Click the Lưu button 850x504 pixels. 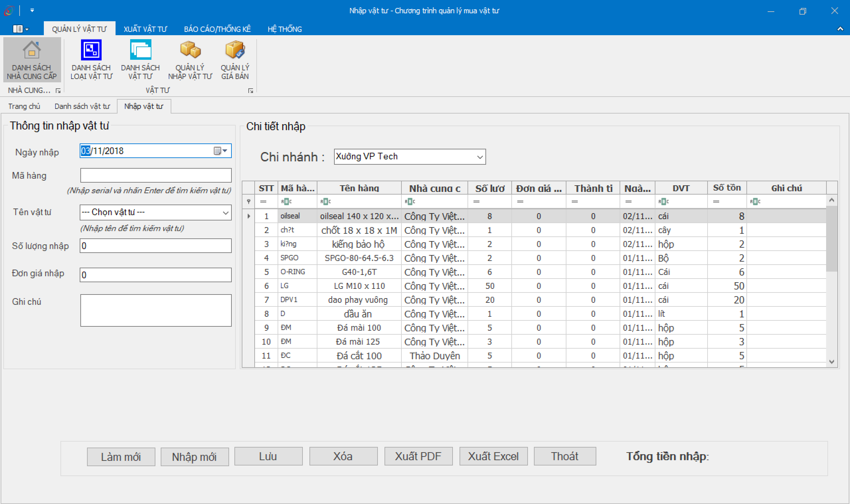coord(268,456)
